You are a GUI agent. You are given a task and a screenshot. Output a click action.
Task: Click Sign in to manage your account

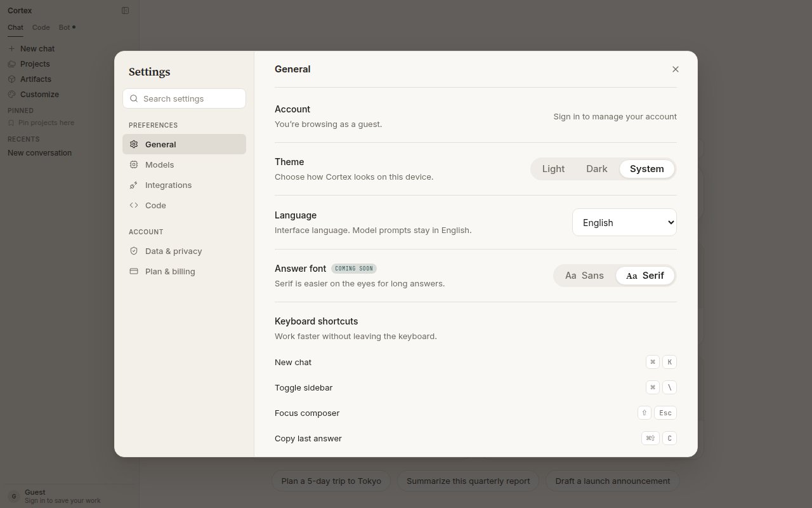tap(615, 116)
